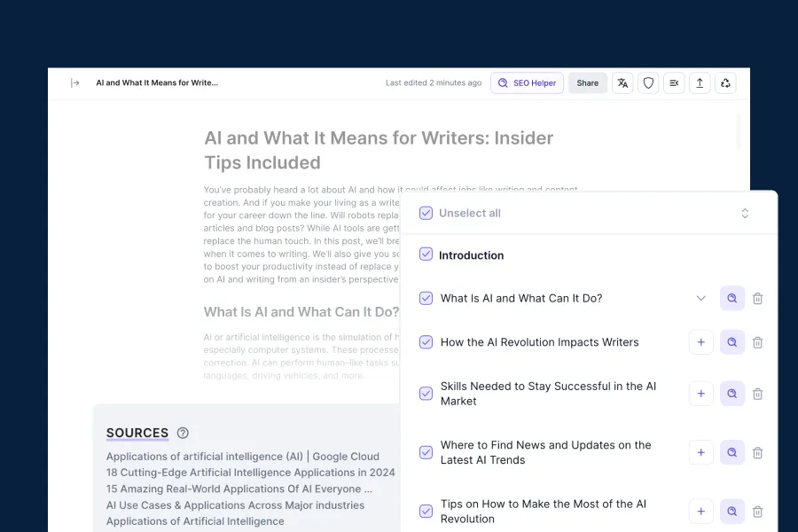Image resolution: width=798 pixels, height=532 pixels.
Task: Uncheck How the AI Revolution Impacts Writers
Action: pyautogui.click(x=426, y=341)
